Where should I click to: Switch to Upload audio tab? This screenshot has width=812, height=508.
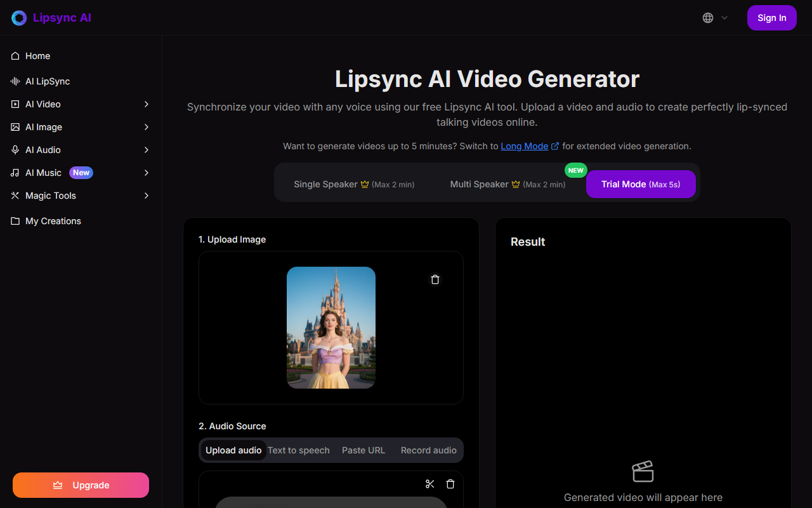pyautogui.click(x=233, y=450)
